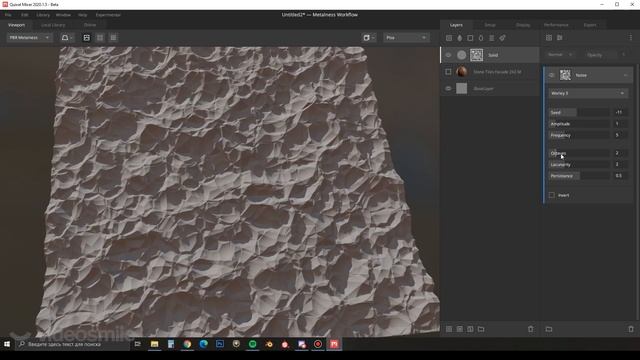Hide the Solid layer with its eye icon
Screen dimensions: 640x360
[x=448, y=55]
